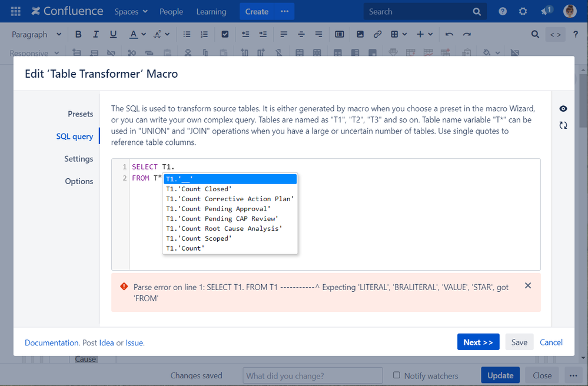Open the Learning menu item
Screen dimensions: 588x386
[x=211, y=12]
